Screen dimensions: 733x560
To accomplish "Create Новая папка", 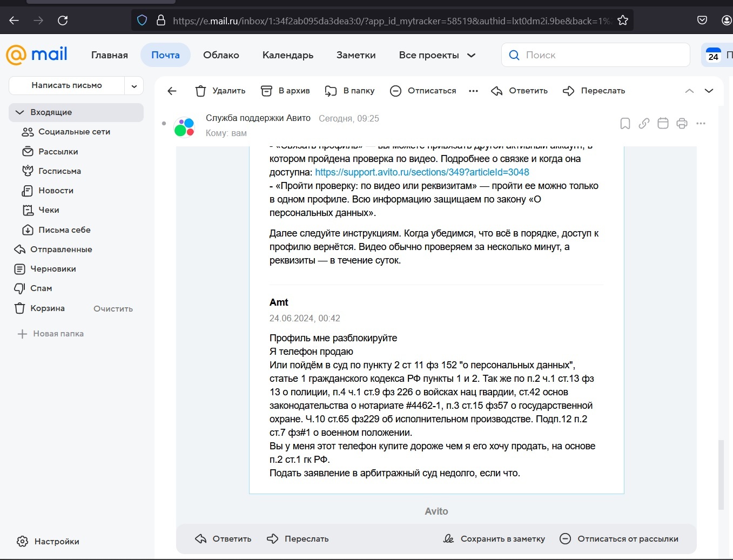I will 51,334.
